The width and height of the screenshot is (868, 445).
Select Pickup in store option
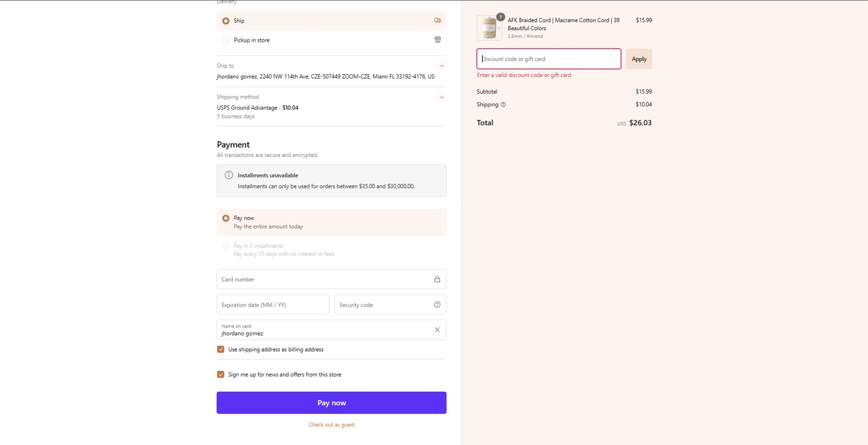(226, 40)
